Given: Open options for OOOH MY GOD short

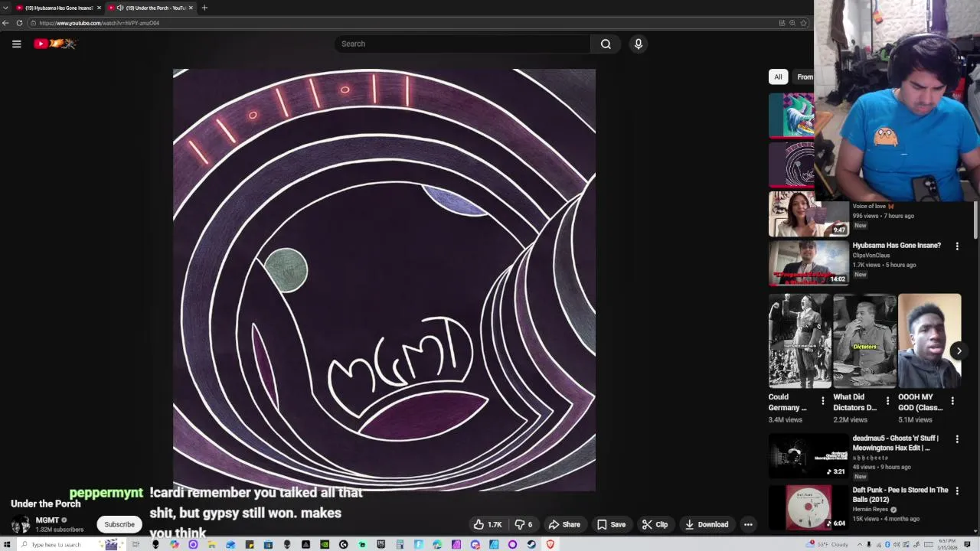Looking at the screenshot, I should [952, 401].
